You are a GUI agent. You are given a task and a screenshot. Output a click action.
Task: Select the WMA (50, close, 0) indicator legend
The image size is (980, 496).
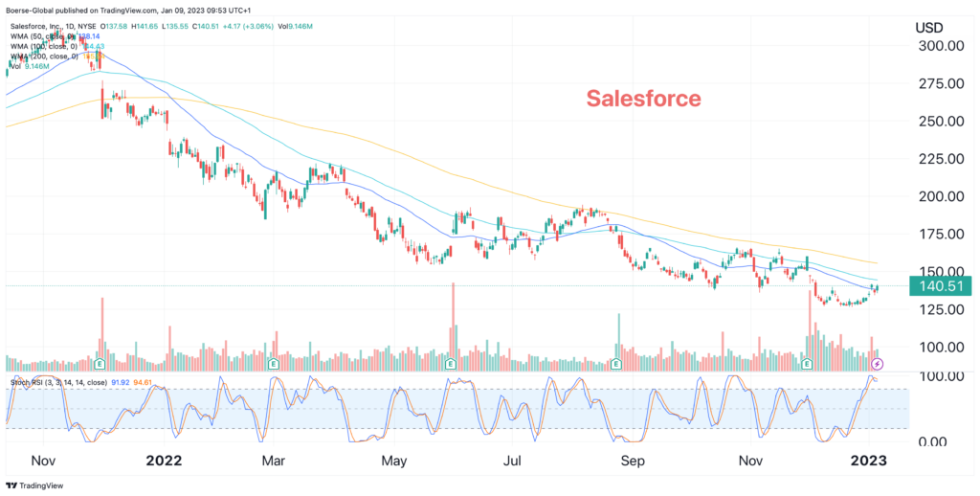coord(44,36)
